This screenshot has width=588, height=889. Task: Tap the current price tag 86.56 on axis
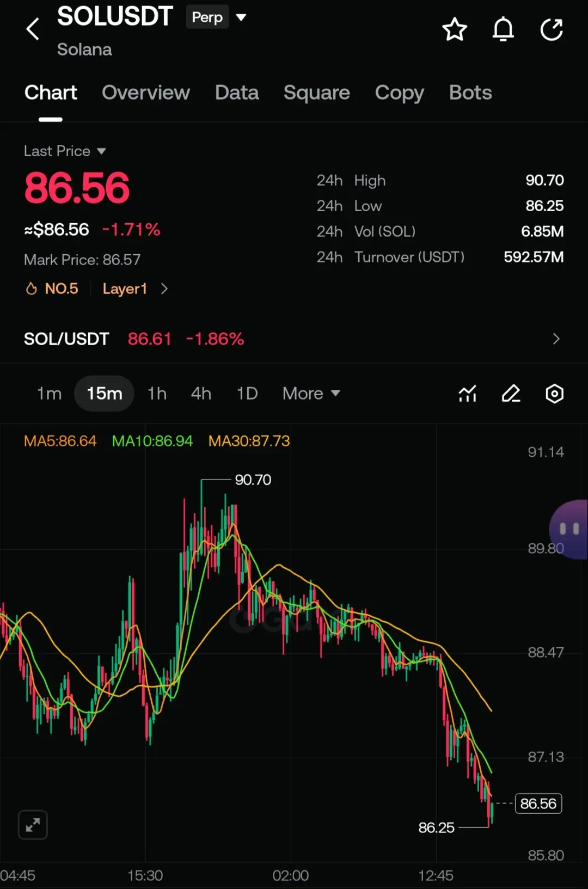point(538,804)
